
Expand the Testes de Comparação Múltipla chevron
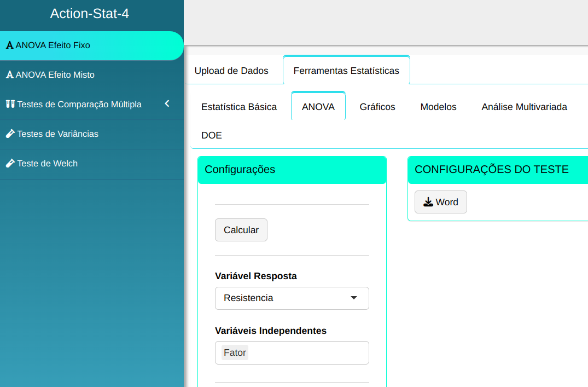pos(167,103)
